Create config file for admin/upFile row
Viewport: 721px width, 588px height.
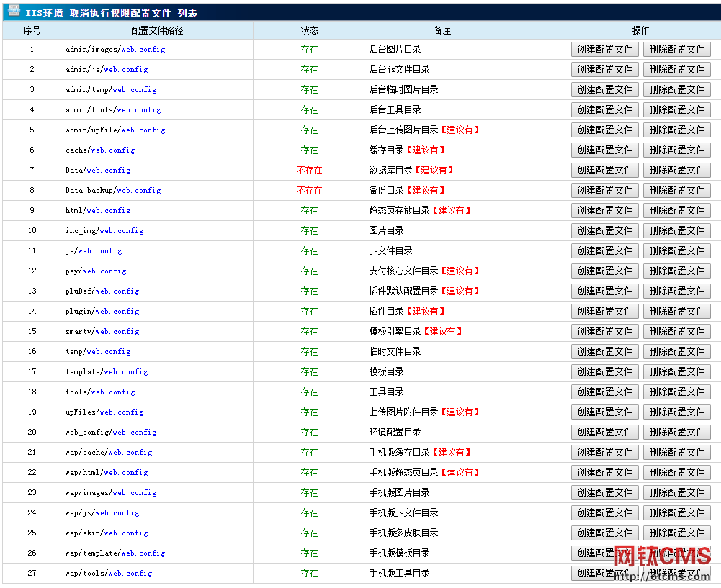coord(604,130)
